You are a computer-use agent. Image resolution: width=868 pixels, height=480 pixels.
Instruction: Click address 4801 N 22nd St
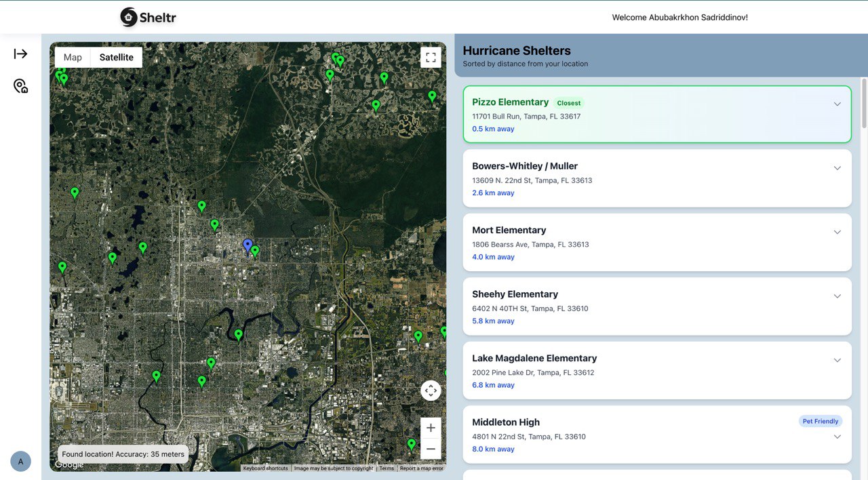529,437
